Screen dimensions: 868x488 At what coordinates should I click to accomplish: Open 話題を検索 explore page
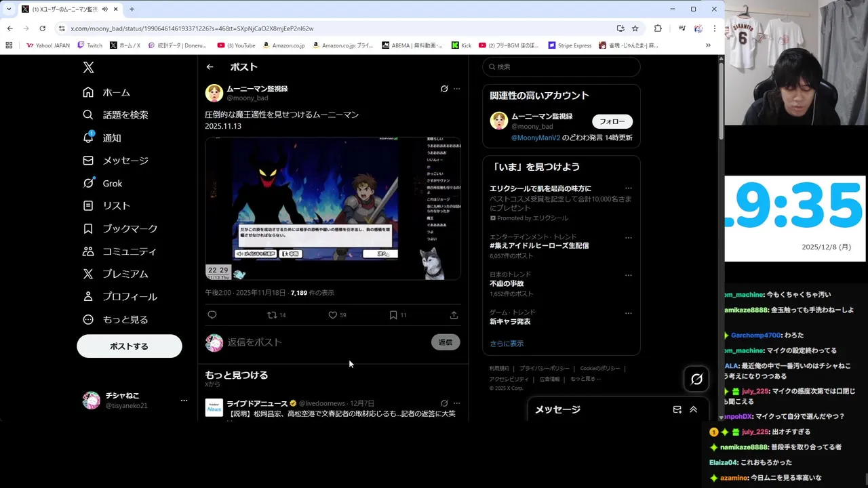coord(116,115)
